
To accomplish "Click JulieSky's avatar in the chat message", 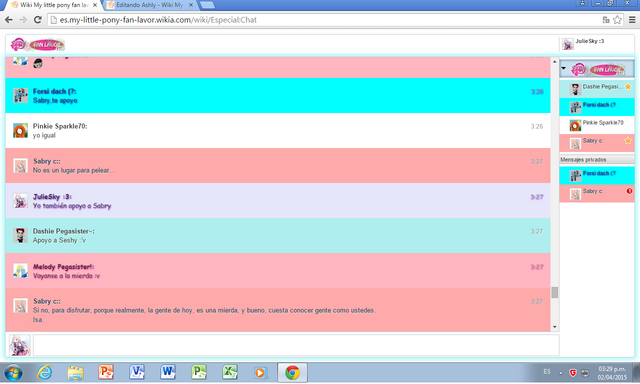I will coord(20,201).
